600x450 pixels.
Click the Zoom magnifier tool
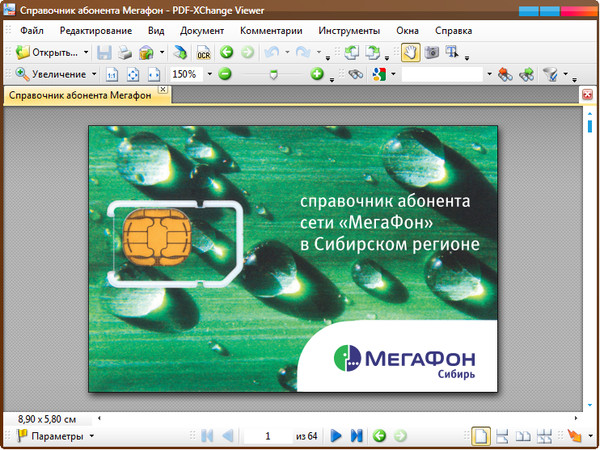point(23,74)
